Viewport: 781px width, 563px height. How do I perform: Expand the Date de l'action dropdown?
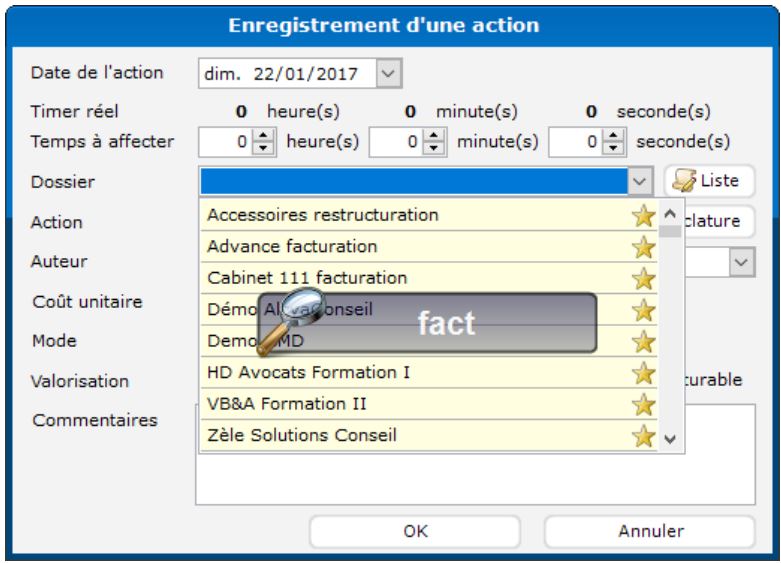point(390,72)
